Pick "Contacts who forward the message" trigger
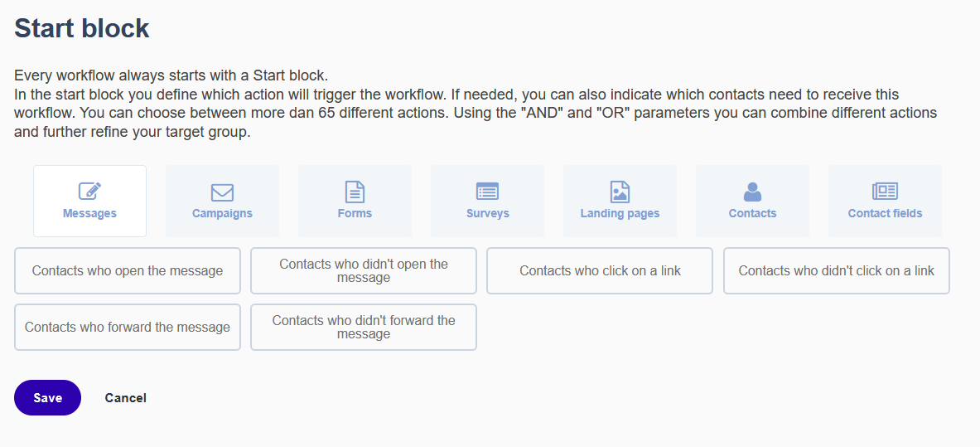The image size is (980, 447). [128, 328]
